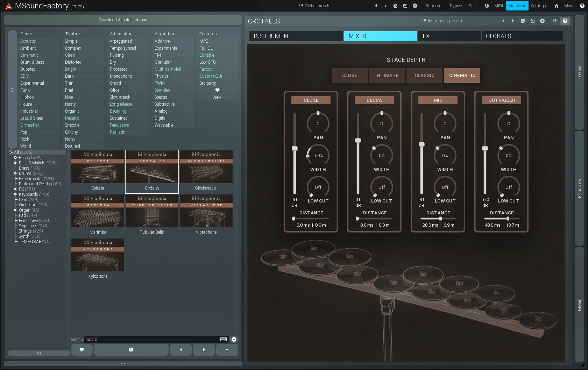Click the previous global preset arrow
588x370 pixels.
[376, 6]
